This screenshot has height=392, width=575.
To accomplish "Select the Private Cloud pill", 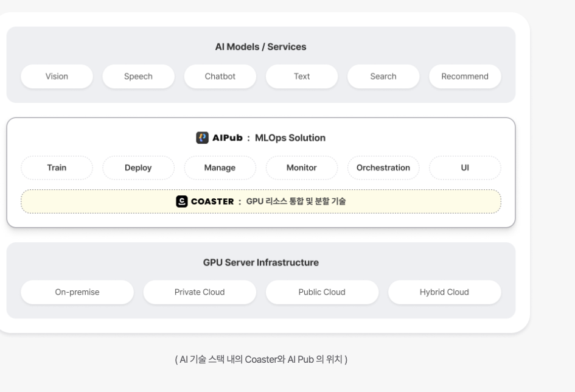I will (200, 292).
